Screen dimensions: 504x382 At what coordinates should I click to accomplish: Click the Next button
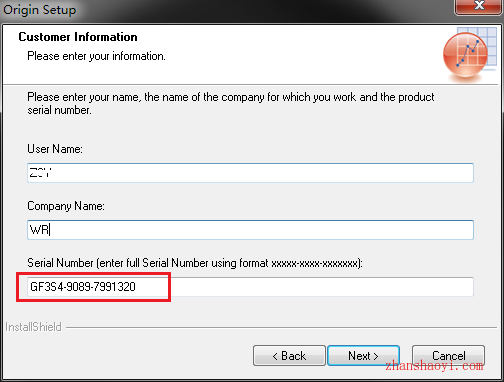(363, 355)
